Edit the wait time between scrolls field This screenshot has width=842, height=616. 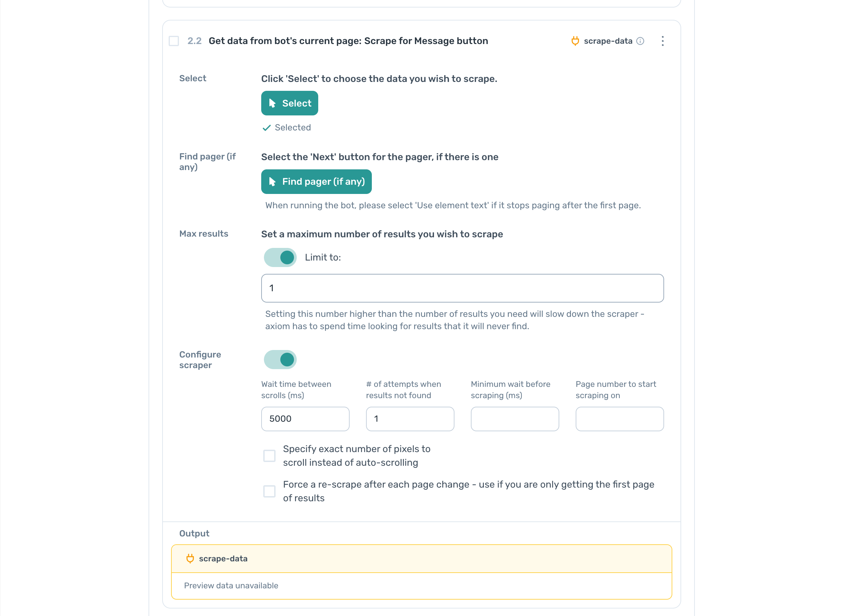coord(305,419)
